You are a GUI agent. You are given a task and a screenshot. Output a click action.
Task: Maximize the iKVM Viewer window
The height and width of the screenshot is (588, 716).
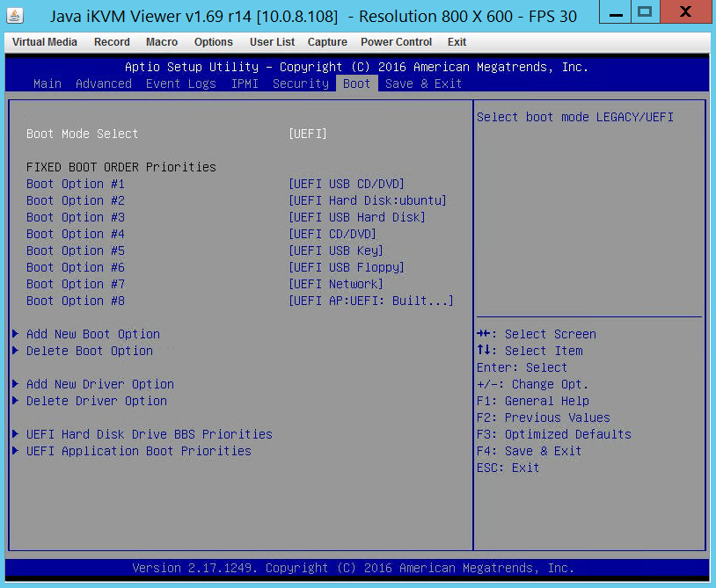coord(645,11)
